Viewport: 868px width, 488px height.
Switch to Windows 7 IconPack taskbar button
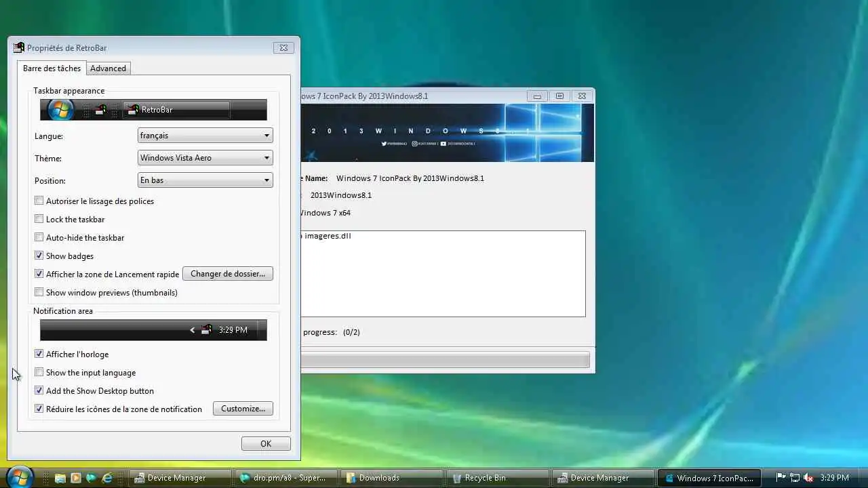[708, 478]
